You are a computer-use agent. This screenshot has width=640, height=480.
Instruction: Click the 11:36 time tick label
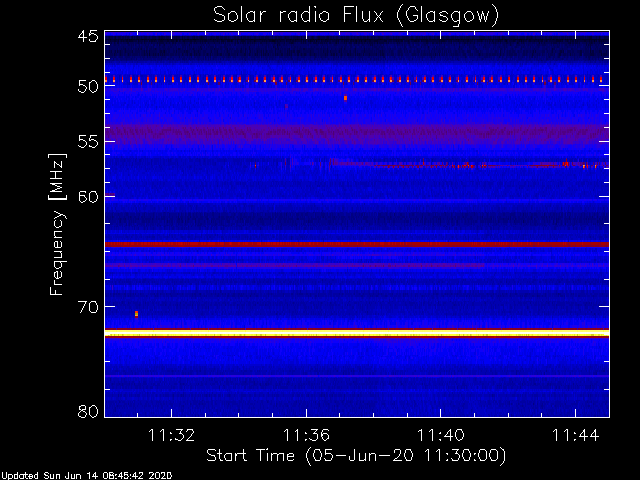coord(306,435)
